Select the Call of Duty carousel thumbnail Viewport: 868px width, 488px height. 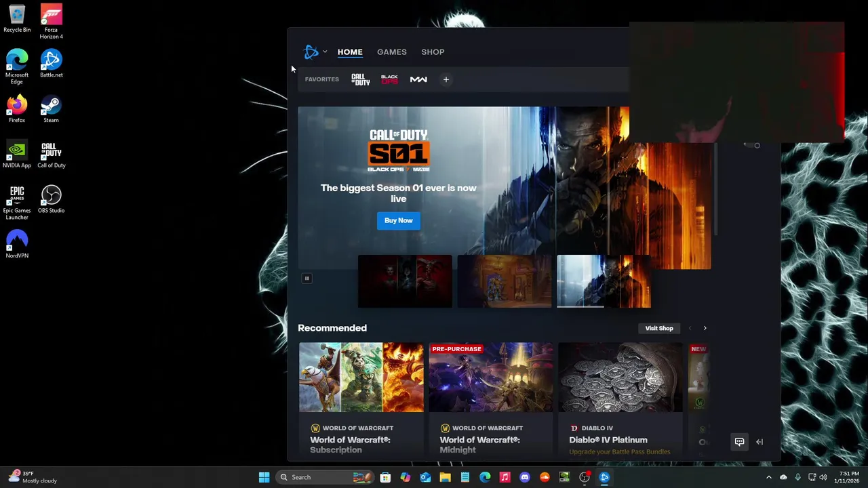[604, 281]
